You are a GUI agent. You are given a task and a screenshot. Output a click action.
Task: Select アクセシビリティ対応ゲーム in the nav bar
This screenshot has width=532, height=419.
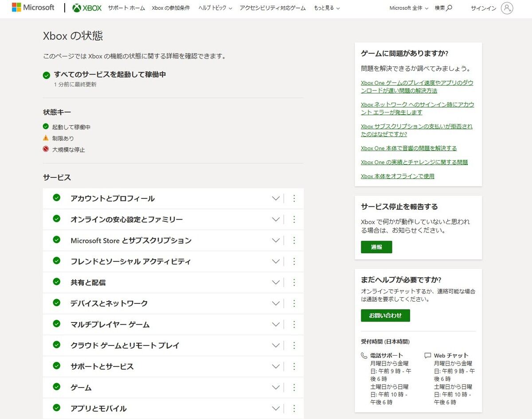pyautogui.click(x=273, y=8)
